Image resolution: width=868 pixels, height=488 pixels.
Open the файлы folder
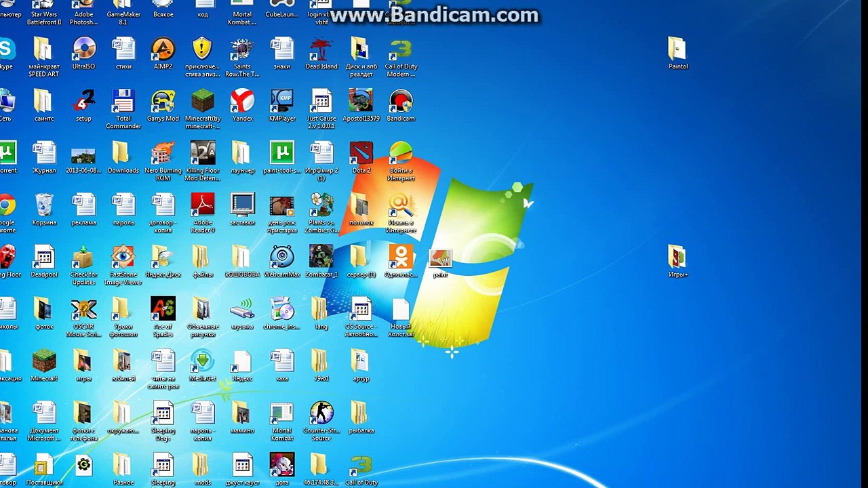203,262
